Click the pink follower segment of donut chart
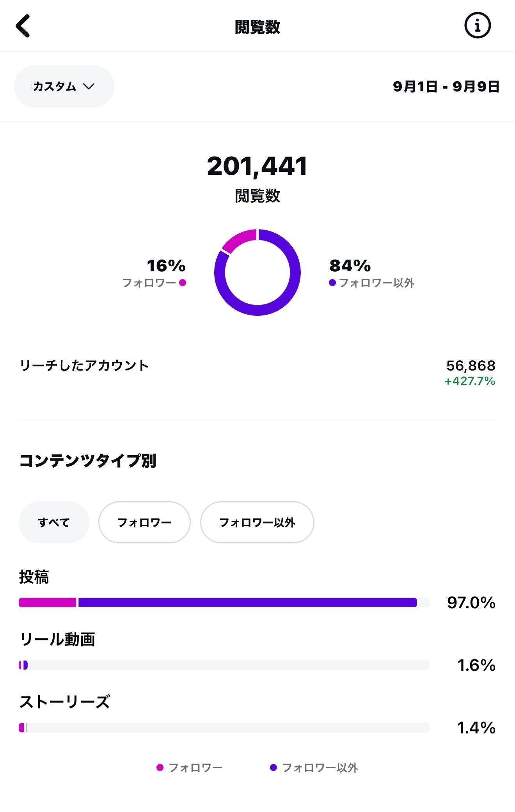 [x=238, y=239]
